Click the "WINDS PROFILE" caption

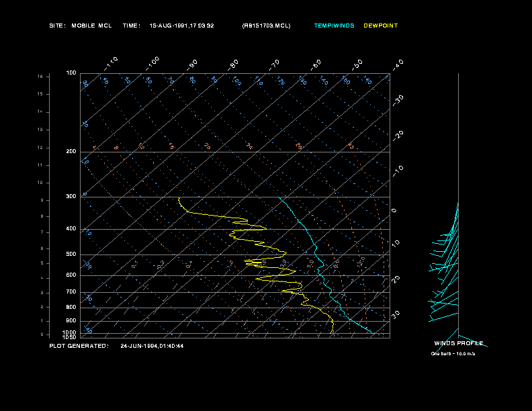(x=459, y=343)
